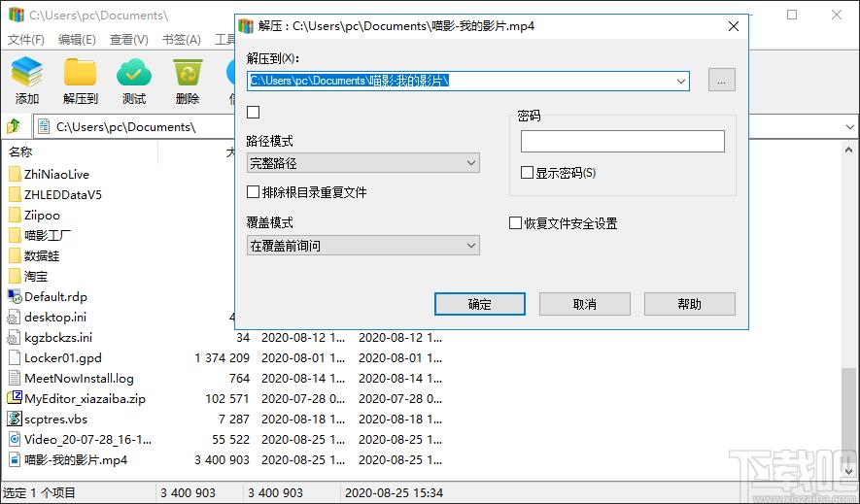Screen dimensions: 860x504
Task: Click the 确定 button
Action: pyautogui.click(x=480, y=304)
